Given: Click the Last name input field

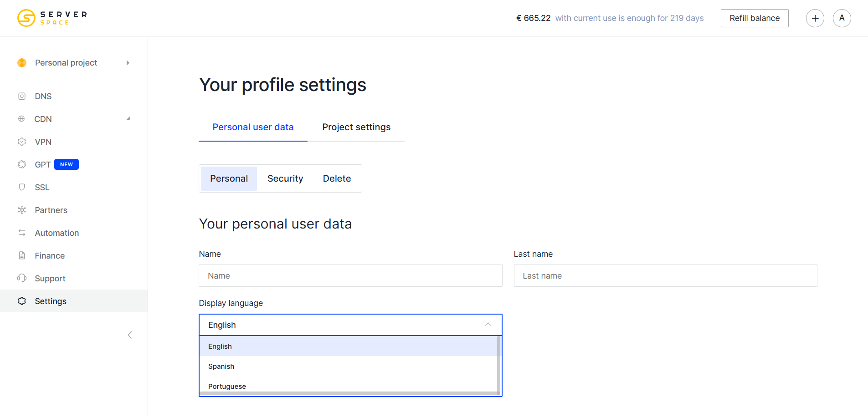Looking at the screenshot, I should (665, 275).
